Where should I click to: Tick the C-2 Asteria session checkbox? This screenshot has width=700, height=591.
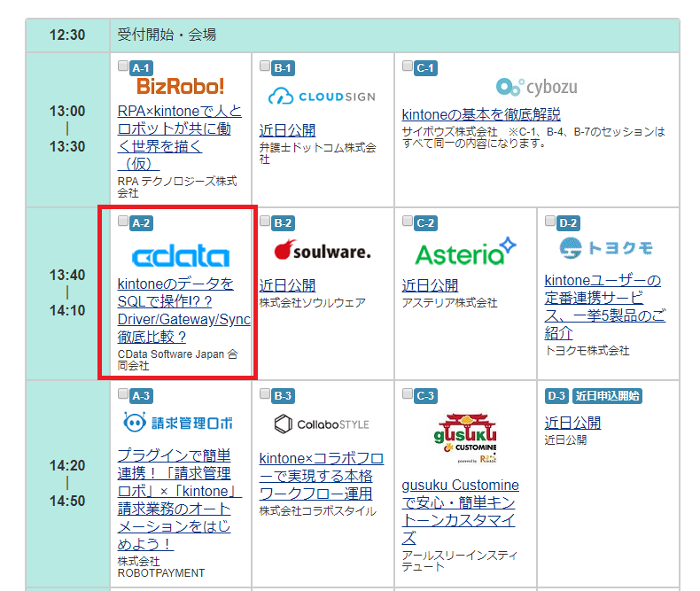407,221
